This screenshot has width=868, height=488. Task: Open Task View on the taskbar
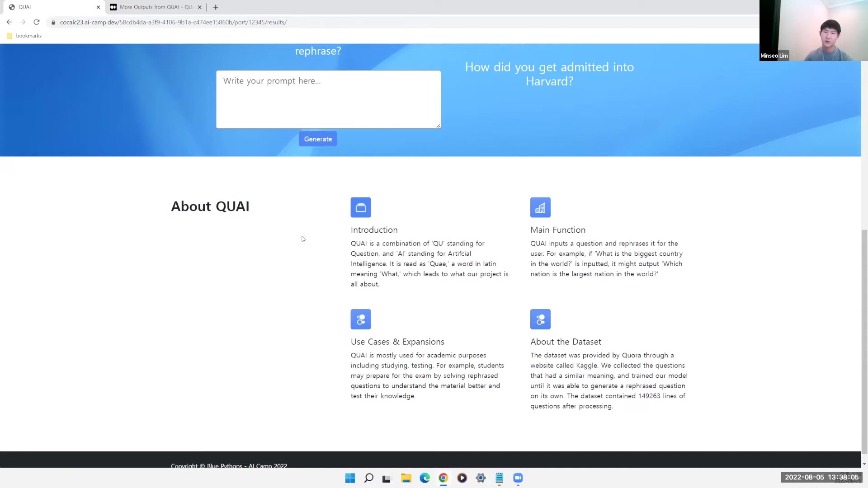tap(387, 478)
